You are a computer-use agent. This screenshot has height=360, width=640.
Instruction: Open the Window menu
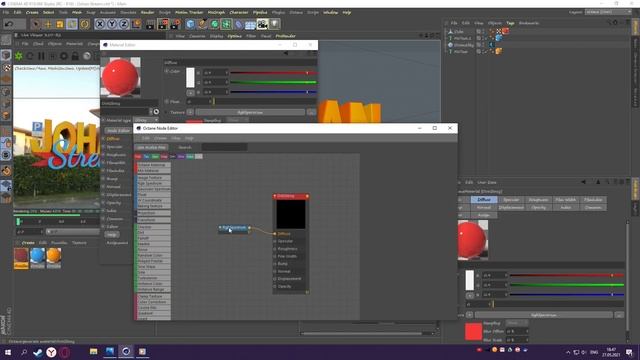click(331, 13)
